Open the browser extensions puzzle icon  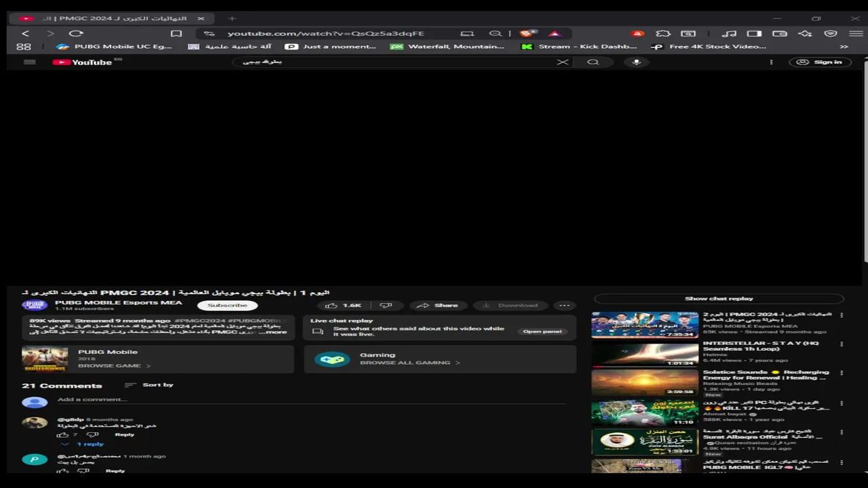(x=663, y=33)
